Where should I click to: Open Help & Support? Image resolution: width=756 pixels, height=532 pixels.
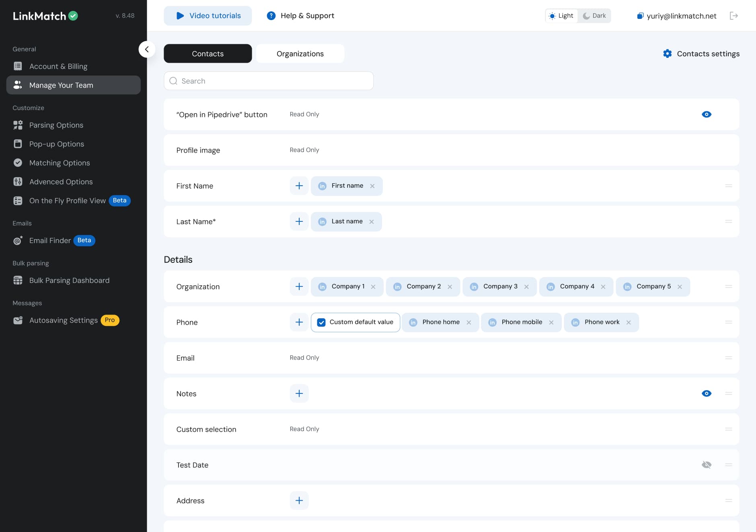(x=301, y=16)
